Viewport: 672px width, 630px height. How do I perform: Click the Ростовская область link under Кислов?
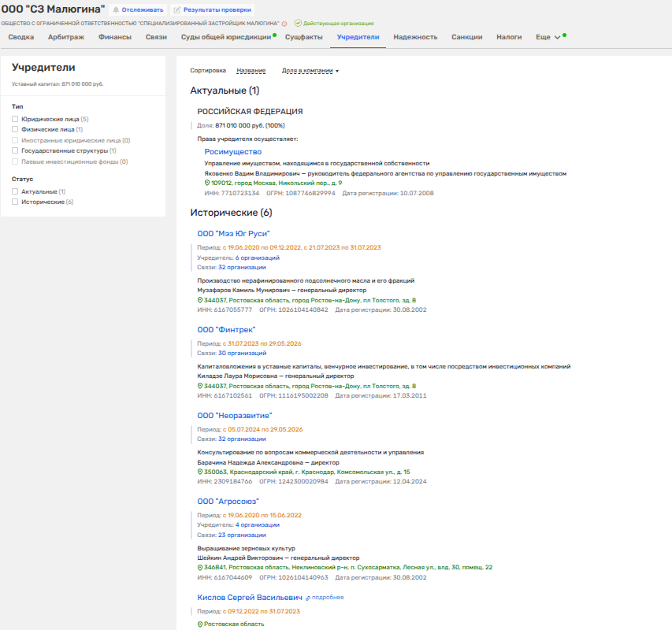point(234,624)
